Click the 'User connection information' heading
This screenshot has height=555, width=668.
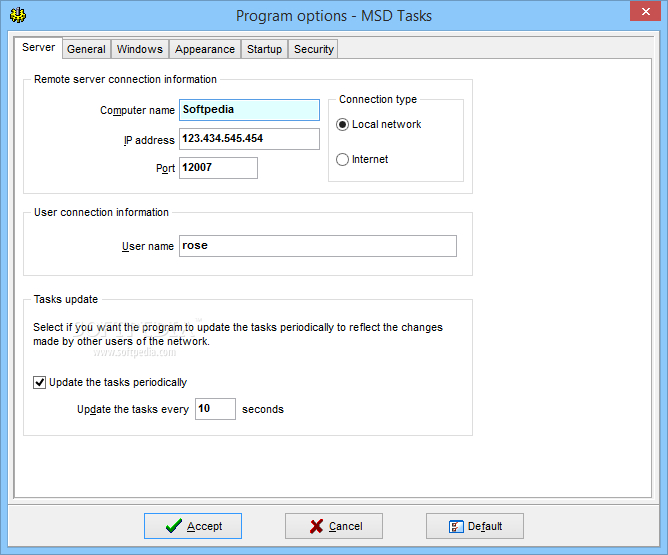[101, 212]
